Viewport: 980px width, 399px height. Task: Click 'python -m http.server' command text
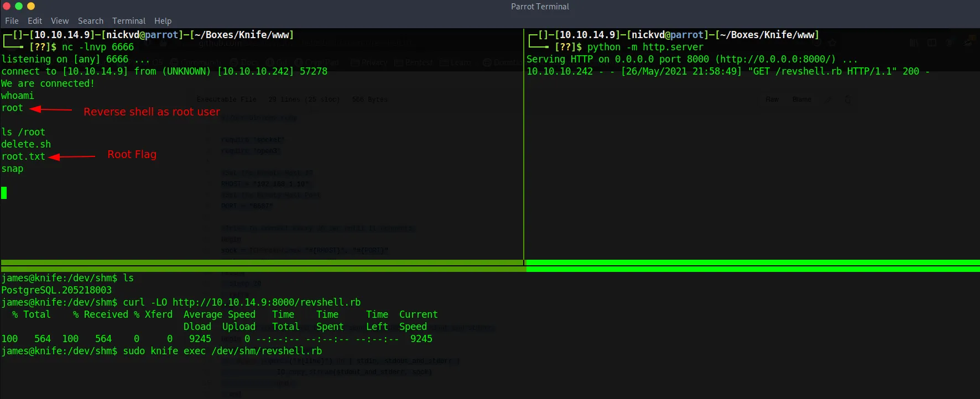(x=645, y=47)
